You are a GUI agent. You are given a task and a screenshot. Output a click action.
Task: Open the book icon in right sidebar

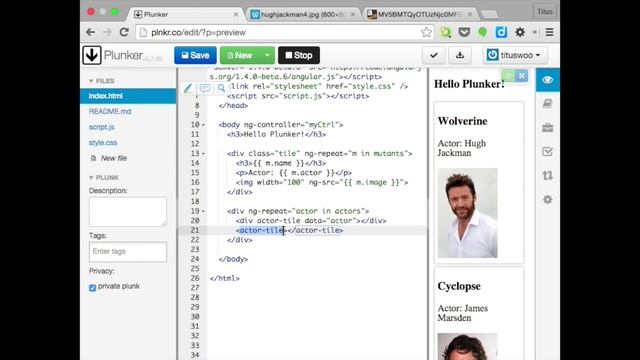click(x=547, y=104)
